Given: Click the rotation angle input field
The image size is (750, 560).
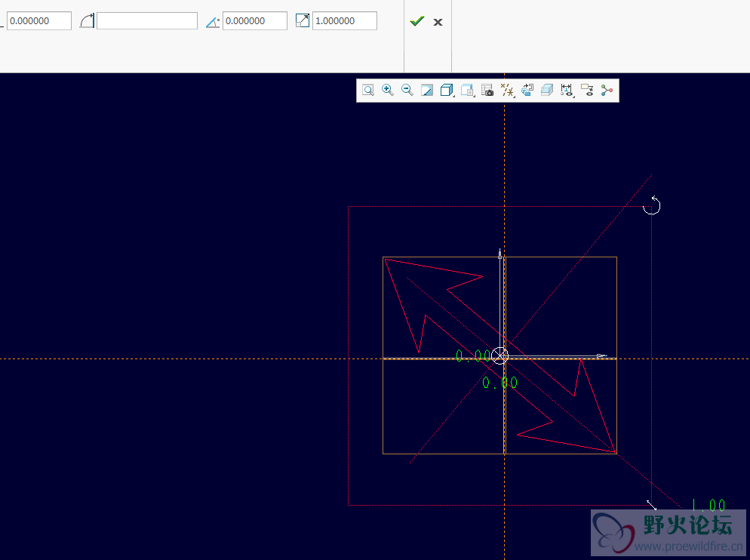Looking at the screenshot, I should (254, 21).
